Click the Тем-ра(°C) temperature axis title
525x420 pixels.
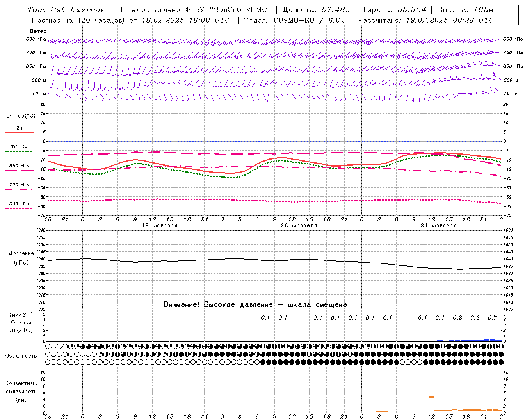19,116
